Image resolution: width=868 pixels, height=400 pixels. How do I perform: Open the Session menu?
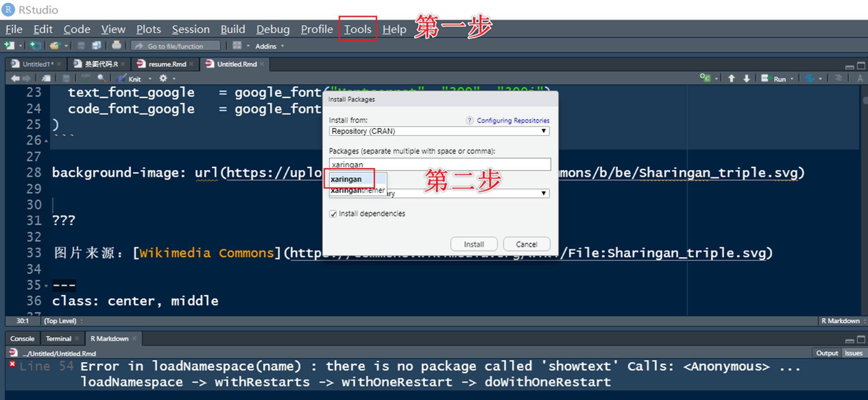(191, 29)
